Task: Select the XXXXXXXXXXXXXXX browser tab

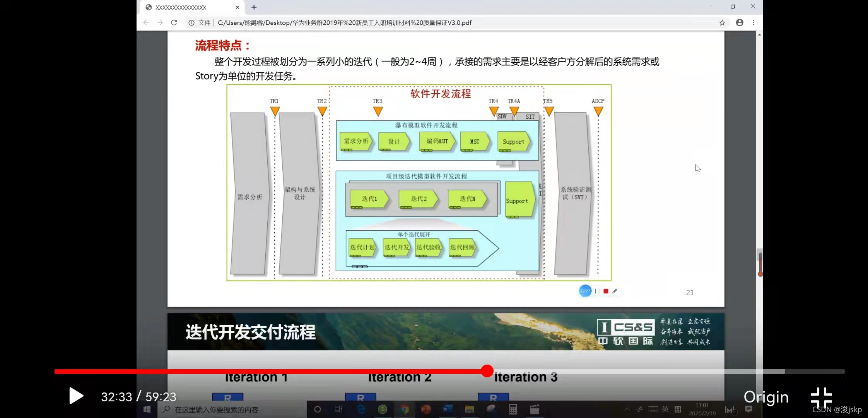Action: coord(181,7)
